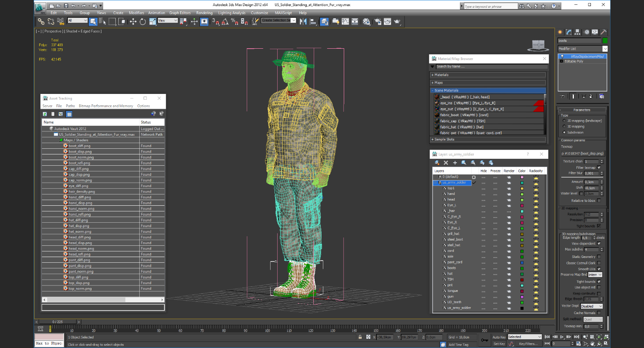This screenshot has height=348, width=644.
Task: Open the reference coordinate View dropdown
Action: tap(168, 20)
